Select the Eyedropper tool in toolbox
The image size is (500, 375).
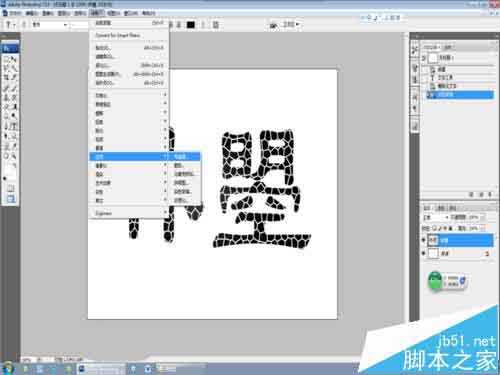14,146
